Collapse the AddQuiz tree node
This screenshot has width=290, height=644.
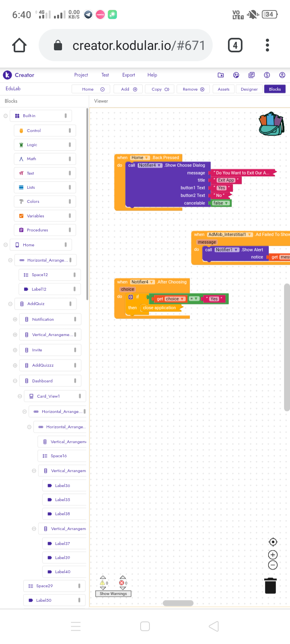coord(10,304)
